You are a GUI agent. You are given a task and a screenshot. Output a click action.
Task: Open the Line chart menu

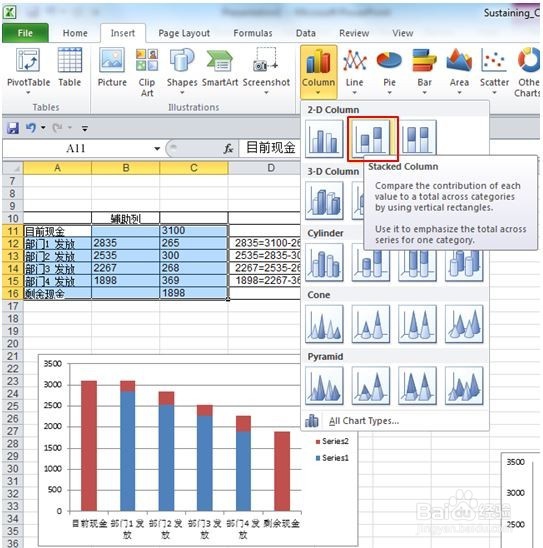point(354,72)
